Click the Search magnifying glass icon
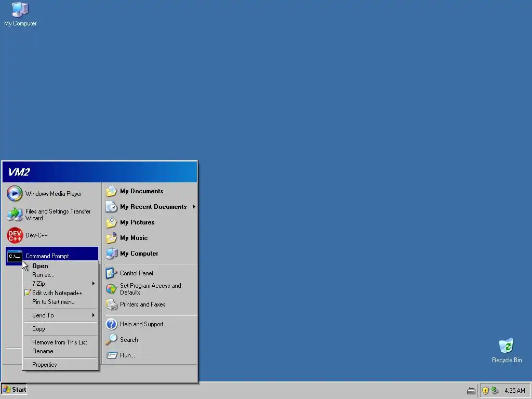The height and width of the screenshot is (399, 532). click(111, 340)
